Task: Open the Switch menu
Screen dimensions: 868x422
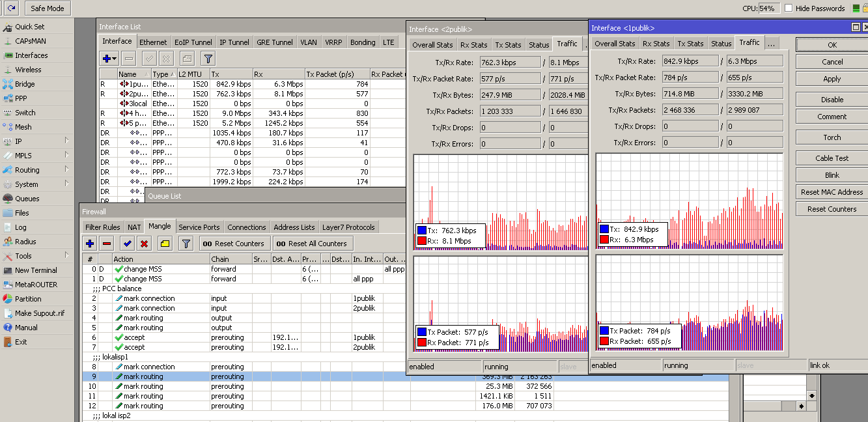Action: pyautogui.click(x=25, y=113)
